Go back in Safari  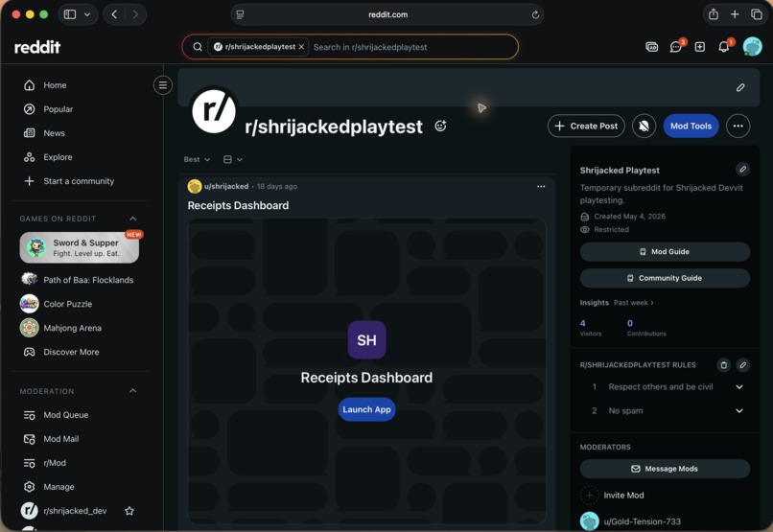(114, 14)
